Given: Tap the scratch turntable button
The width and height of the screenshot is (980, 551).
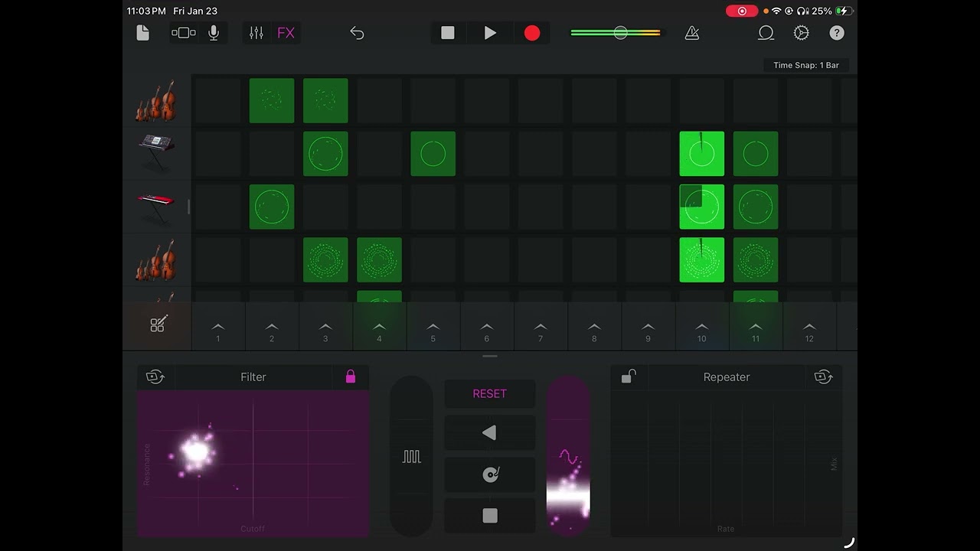Looking at the screenshot, I should [x=490, y=474].
